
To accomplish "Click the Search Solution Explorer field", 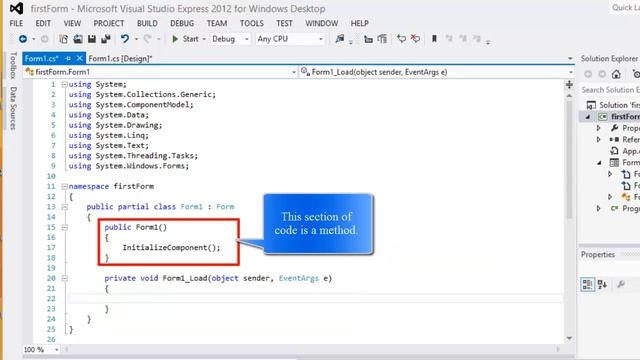I will [x=610, y=90].
